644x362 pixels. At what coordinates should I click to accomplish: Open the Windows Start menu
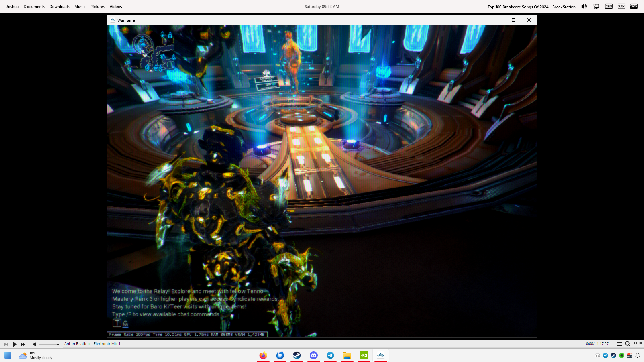(8, 355)
